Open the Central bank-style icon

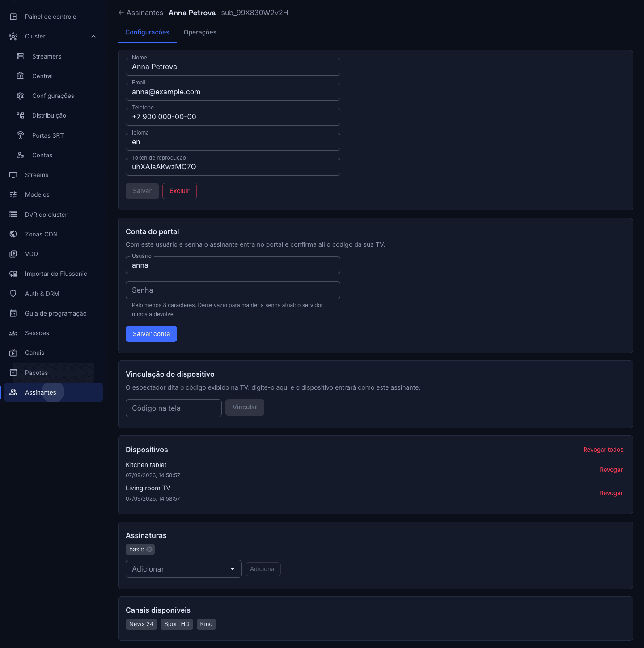pos(20,76)
